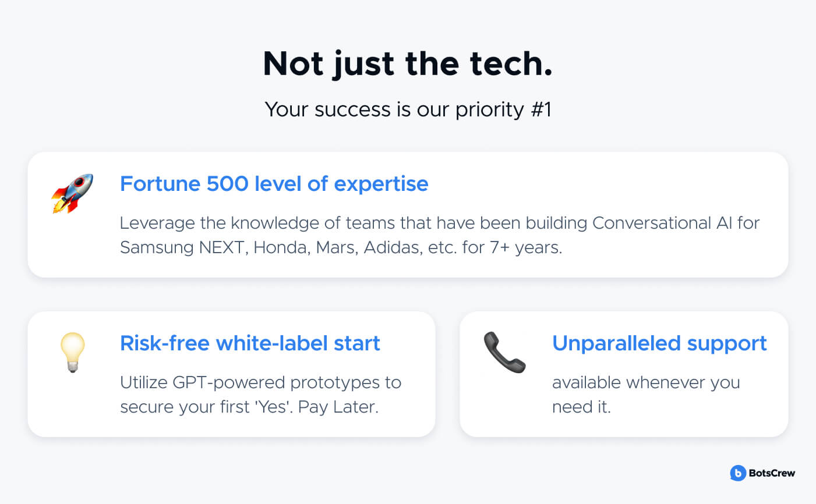Click the #1 in the subtitle
The width and height of the screenshot is (816, 504).
[541, 109]
